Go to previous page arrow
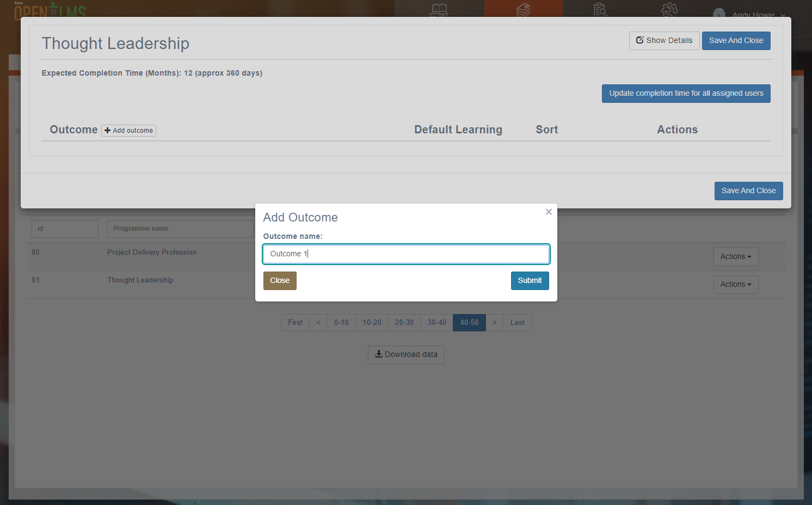 (318, 323)
